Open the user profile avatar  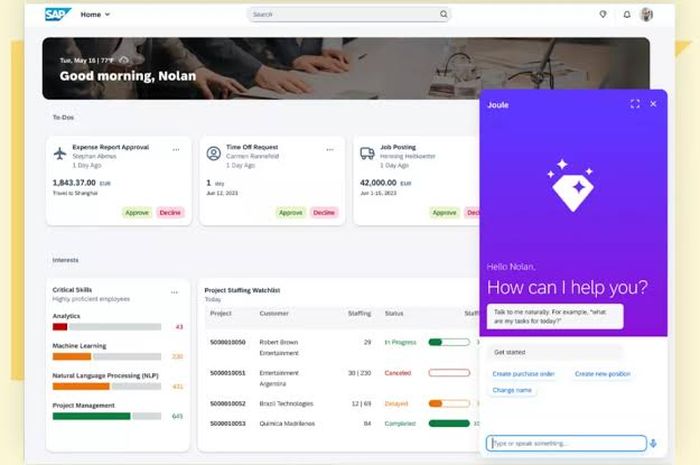coord(646,14)
